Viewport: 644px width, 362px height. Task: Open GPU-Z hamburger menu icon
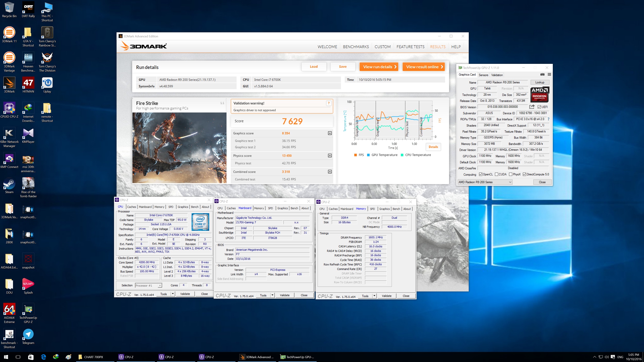click(549, 75)
